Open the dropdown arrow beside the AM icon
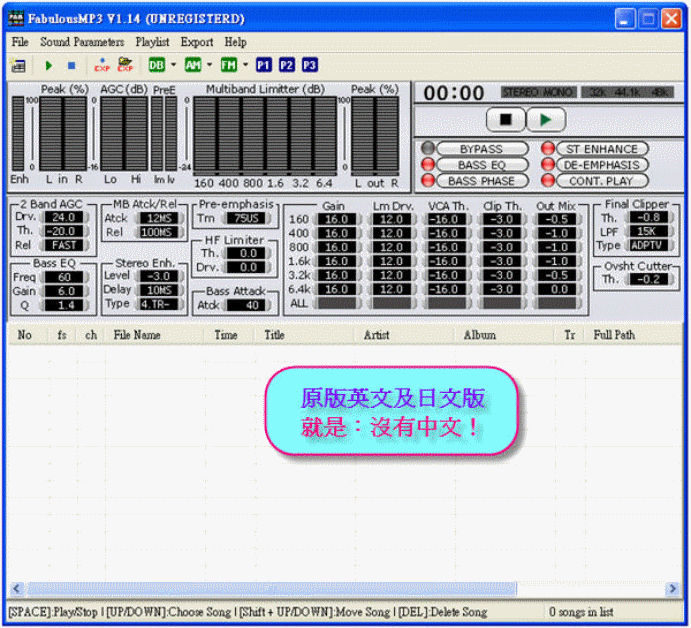 coord(209,65)
